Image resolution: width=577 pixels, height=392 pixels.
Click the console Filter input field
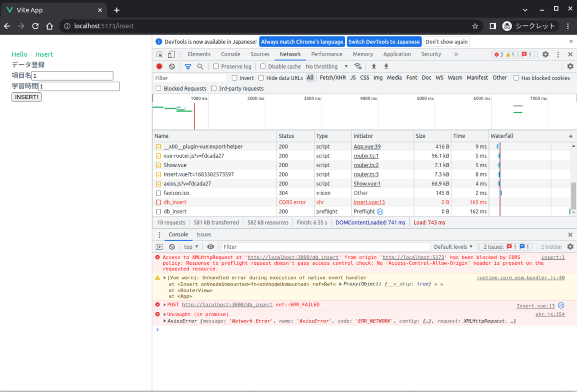coord(325,247)
